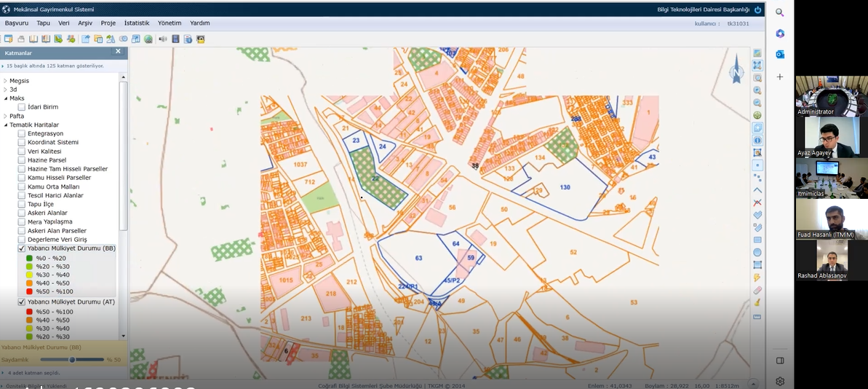
Task: Collapse the Tematik Haritalar group
Action: point(5,125)
